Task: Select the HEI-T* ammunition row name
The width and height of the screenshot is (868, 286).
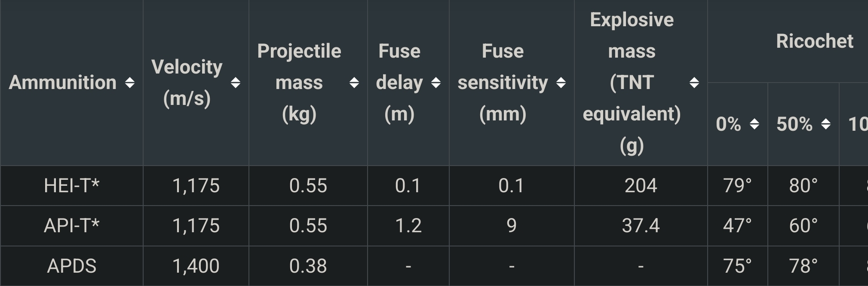Action: [72, 186]
